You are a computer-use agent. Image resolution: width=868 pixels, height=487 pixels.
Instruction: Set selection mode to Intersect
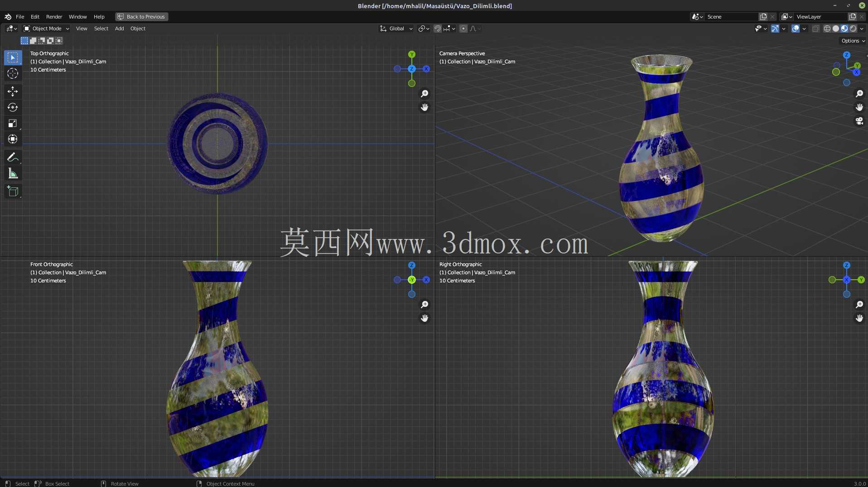[x=59, y=41]
